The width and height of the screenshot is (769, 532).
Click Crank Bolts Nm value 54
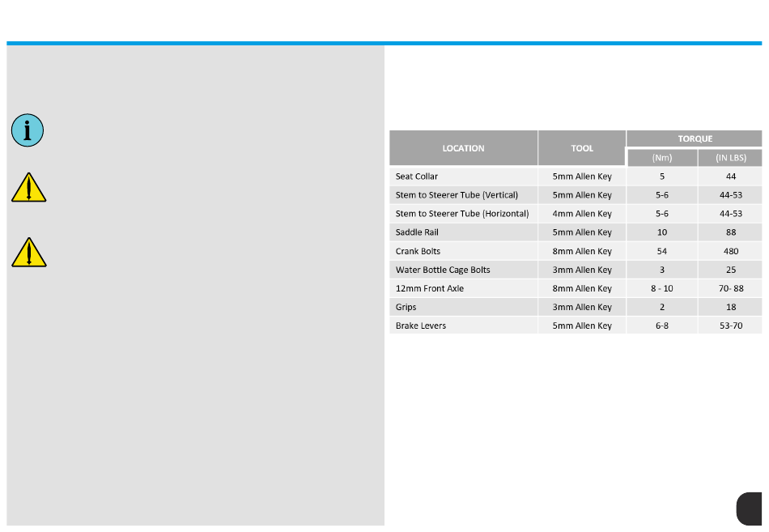[662, 251]
